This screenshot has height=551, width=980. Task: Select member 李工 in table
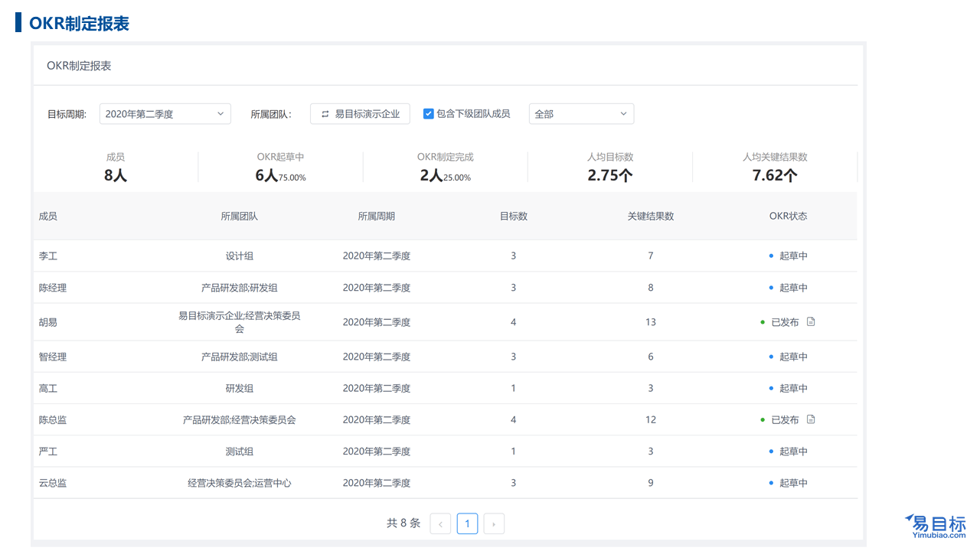48,256
